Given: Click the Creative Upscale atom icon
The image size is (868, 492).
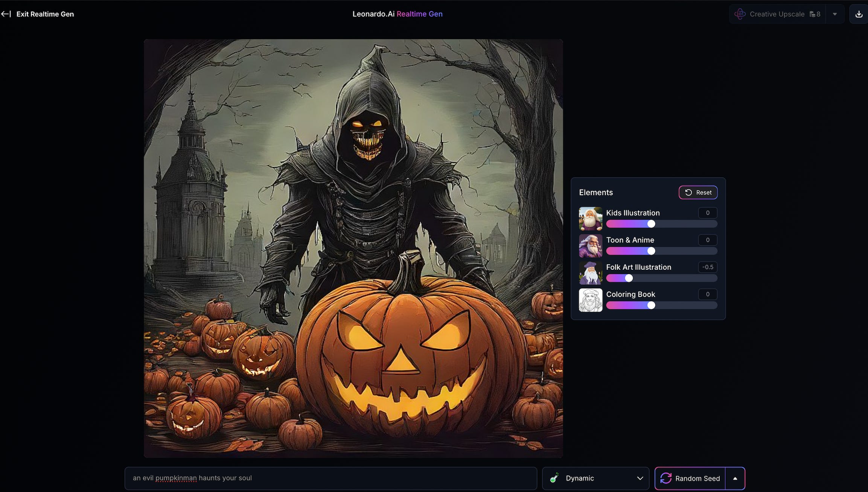Looking at the screenshot, I should [x=740, y=14].
